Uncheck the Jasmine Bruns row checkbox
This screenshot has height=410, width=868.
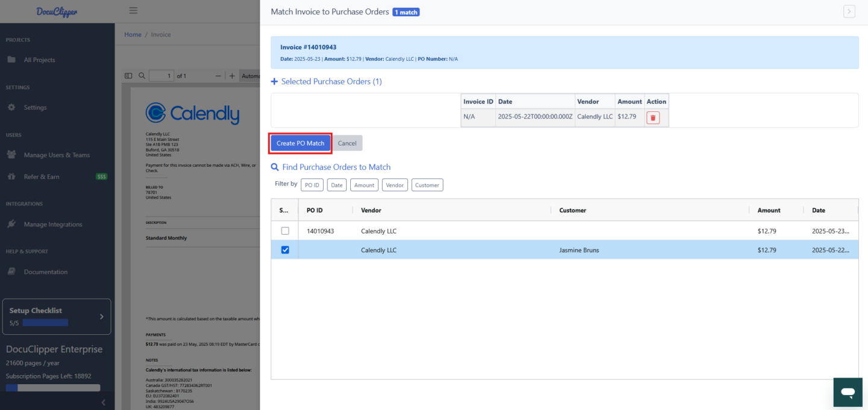285,250
